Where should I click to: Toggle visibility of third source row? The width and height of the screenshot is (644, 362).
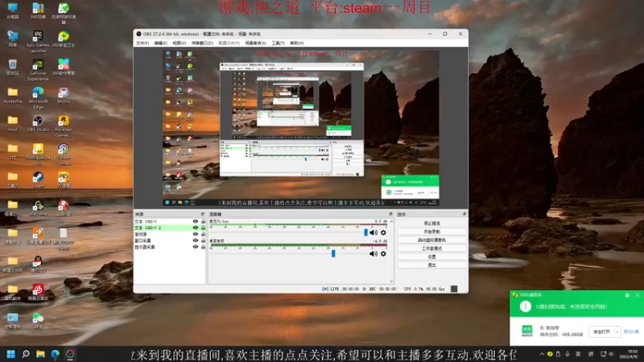(x=196, y=234)
